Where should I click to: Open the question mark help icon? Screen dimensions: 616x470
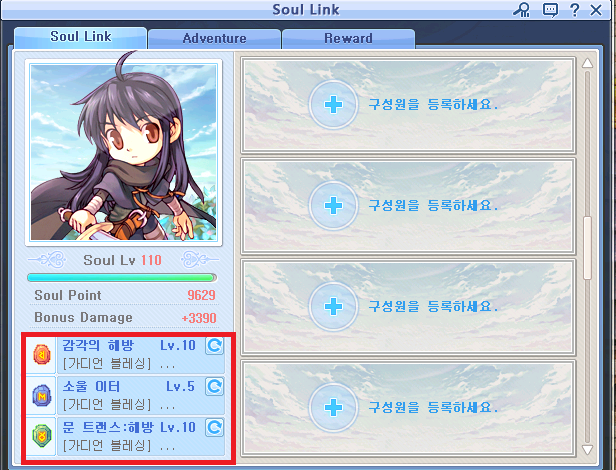pos(574,10)
